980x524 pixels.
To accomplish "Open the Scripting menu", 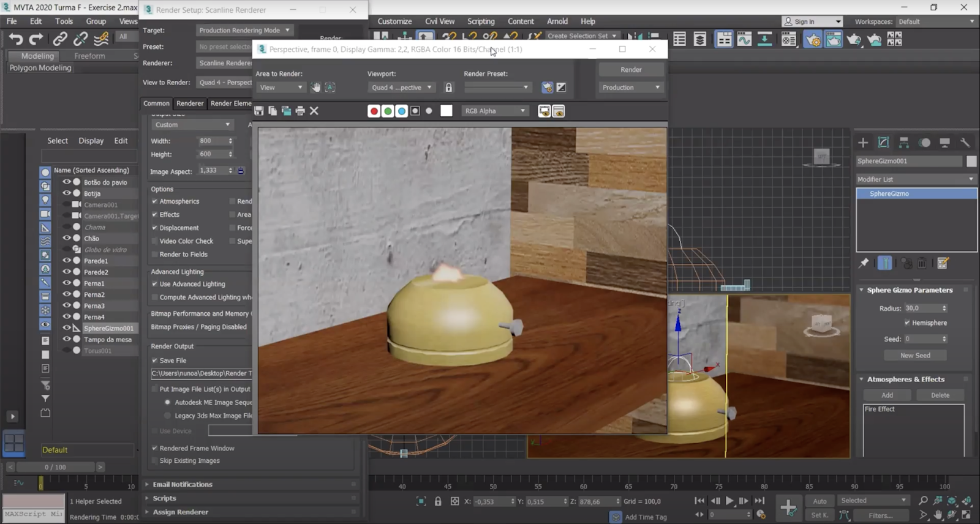I will pos(481,21).
